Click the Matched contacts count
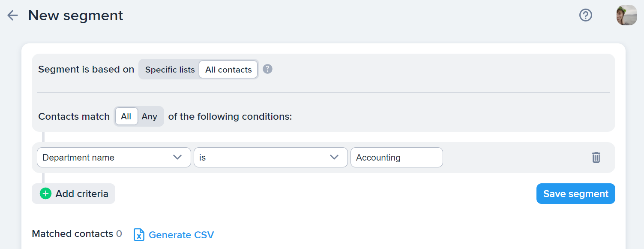The width and height of the screenshot is (644, 249). click(x=119, y=234)
